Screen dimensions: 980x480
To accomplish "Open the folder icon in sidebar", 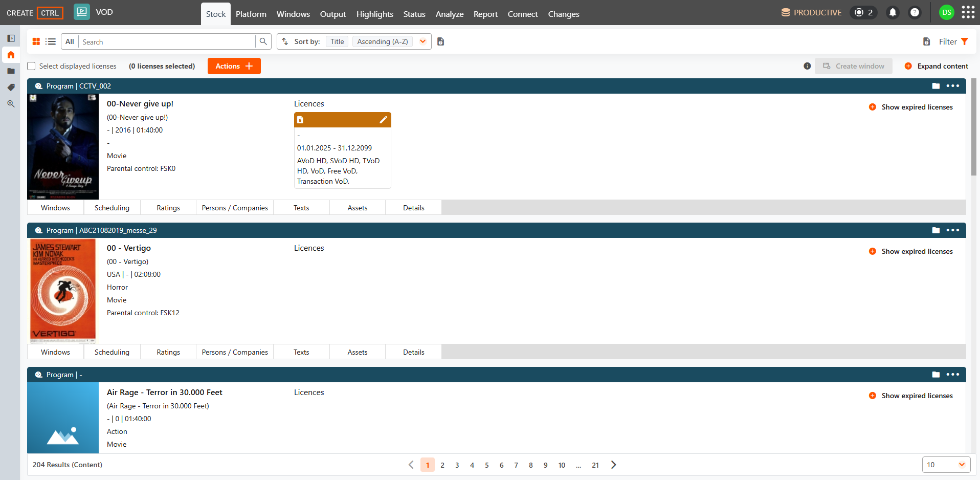I will coord(11,71).
